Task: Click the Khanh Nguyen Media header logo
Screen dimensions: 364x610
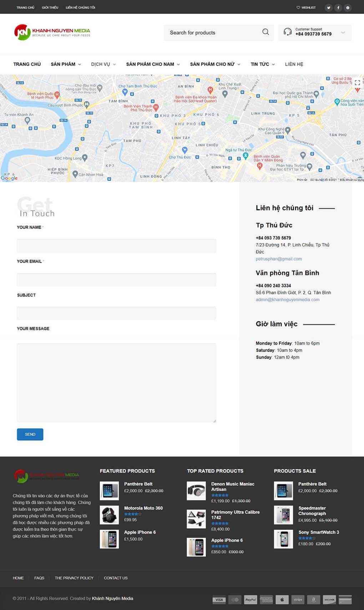Action: [52, 32]
